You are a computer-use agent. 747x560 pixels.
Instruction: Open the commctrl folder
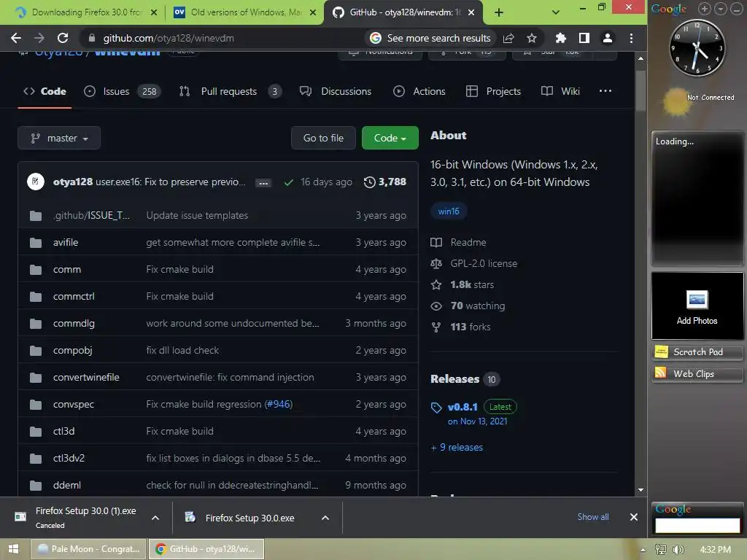coord(74,296)
